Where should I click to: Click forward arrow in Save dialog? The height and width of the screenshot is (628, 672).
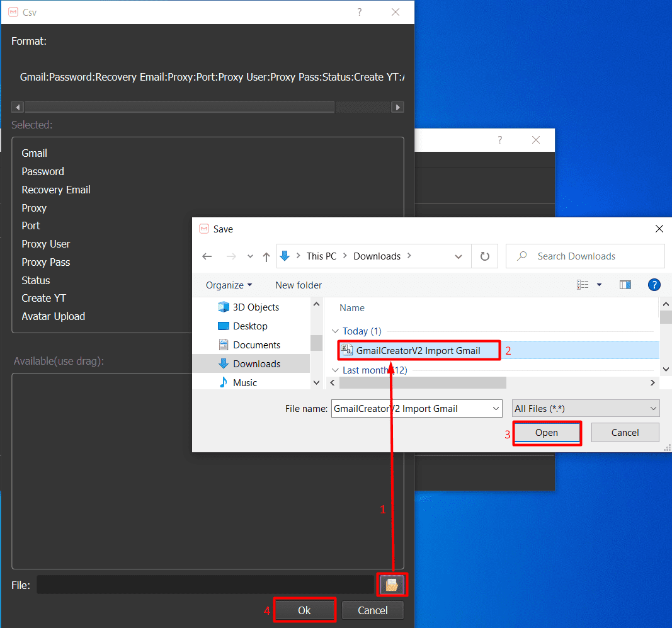pyautogui.click(x=231, y=256)
